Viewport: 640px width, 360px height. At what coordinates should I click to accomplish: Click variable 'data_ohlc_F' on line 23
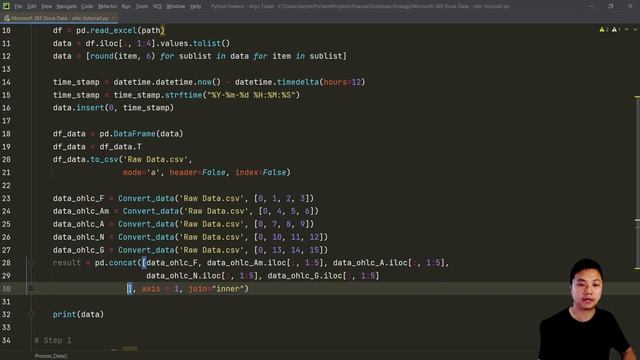(x=78, y=198)
